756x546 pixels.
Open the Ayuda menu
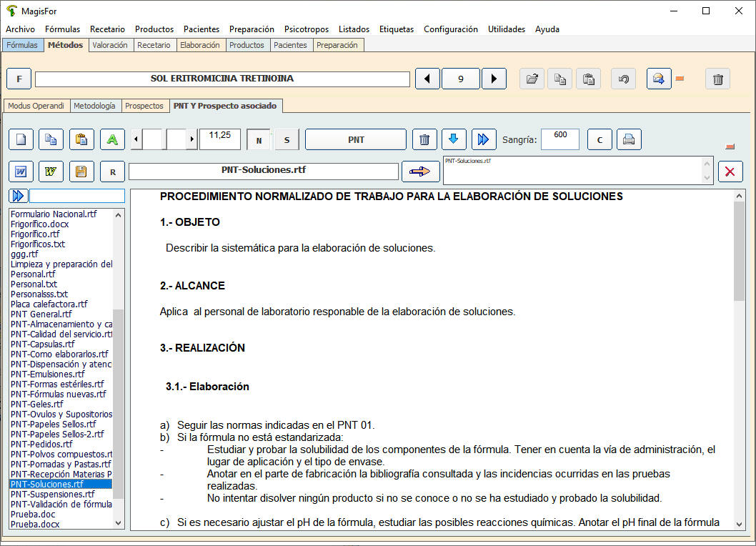pyautogui.click(x=547, y=29)
